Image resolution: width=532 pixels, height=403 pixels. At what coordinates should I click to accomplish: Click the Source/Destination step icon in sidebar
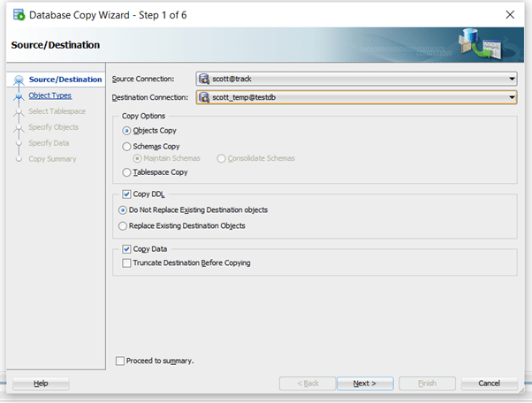pos(19,80)
